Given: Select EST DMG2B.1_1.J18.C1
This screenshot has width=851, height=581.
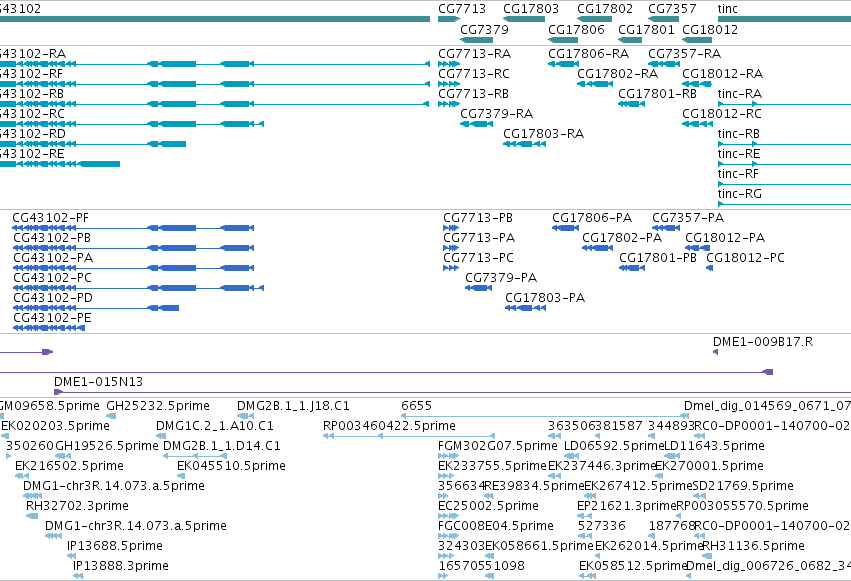Looking at the screenshot, I should click(x=246, y=416).
